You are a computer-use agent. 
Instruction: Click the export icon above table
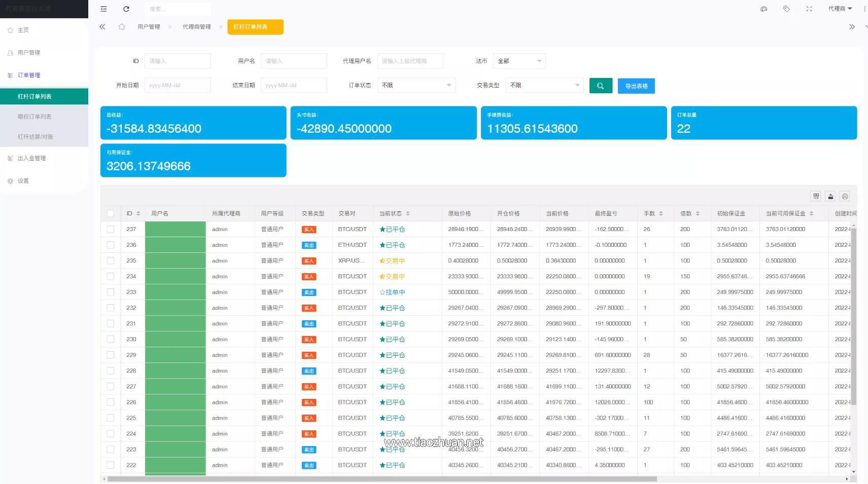830,196
